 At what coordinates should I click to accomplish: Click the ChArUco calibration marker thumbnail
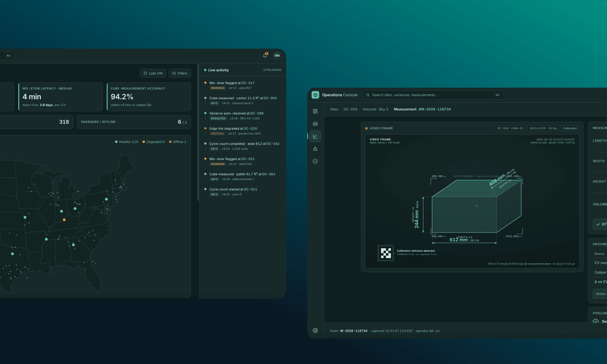coord(386,253)
